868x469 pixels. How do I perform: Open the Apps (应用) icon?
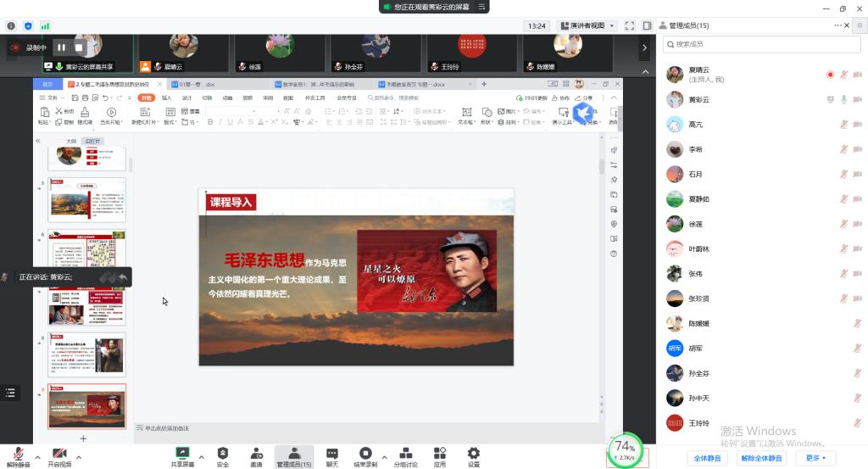(440, 454)
